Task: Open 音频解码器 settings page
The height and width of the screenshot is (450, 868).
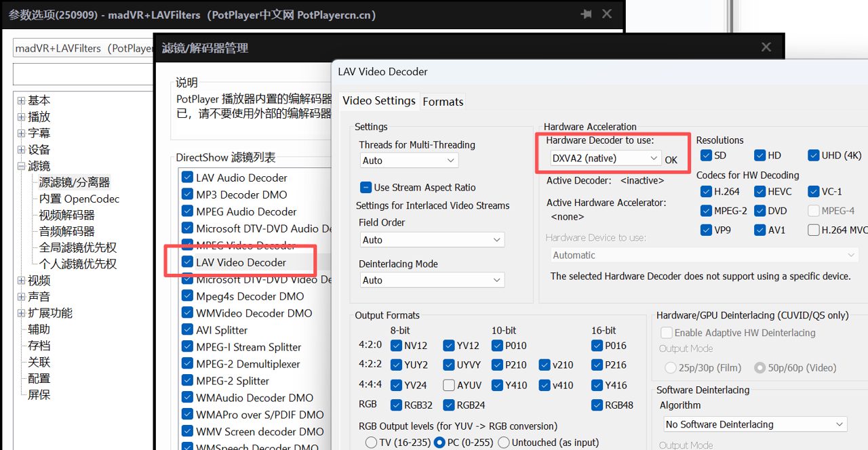Action: tap(66, 231)
